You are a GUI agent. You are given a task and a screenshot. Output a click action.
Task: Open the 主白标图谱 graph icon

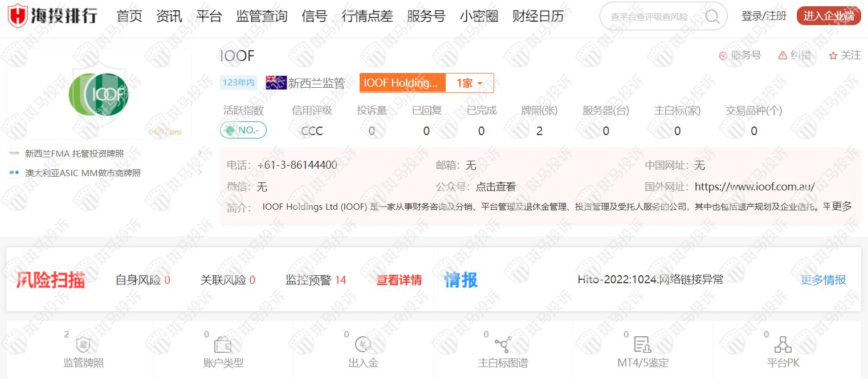pyautogui.click(x=503, y=345)
